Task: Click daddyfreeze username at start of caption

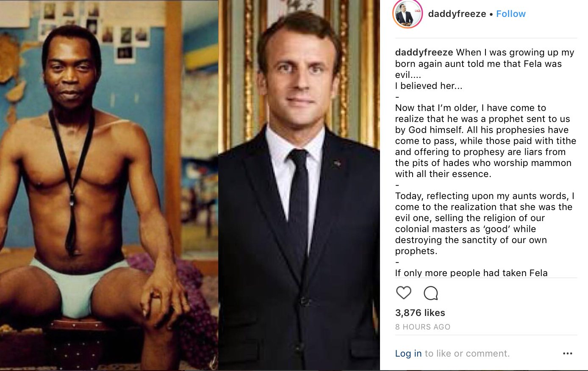Action: pyautogui.click(x=424, y=53)
